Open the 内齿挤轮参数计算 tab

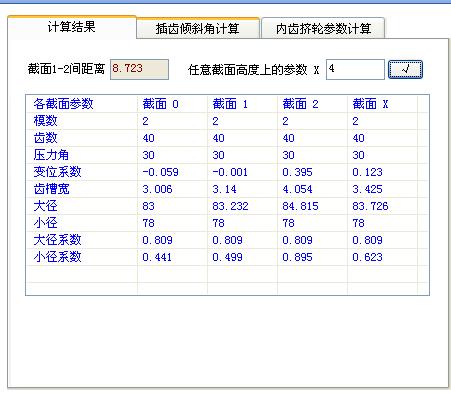coord(323,29)
